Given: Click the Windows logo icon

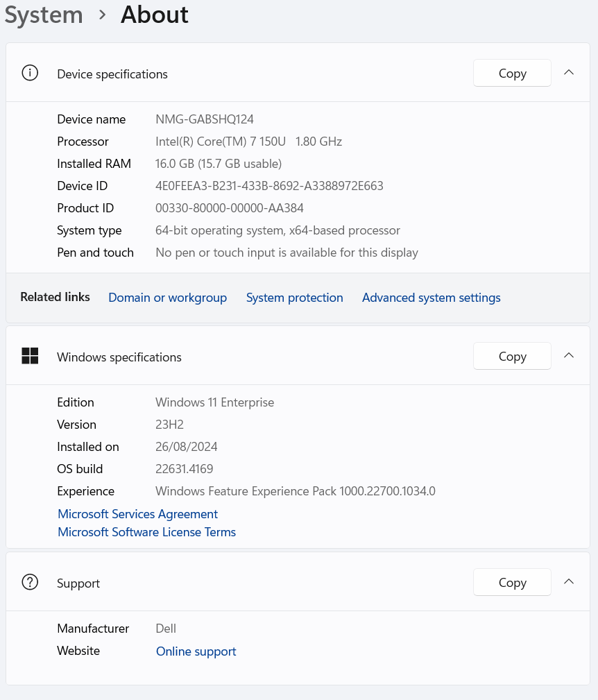Looking at the screenshot, I should [x=30, y=356].
